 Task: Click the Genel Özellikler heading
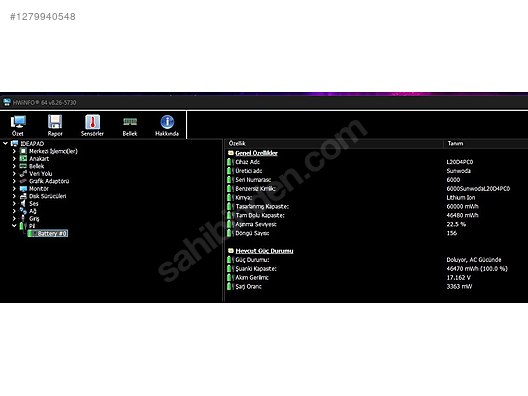tap(257, 153)
